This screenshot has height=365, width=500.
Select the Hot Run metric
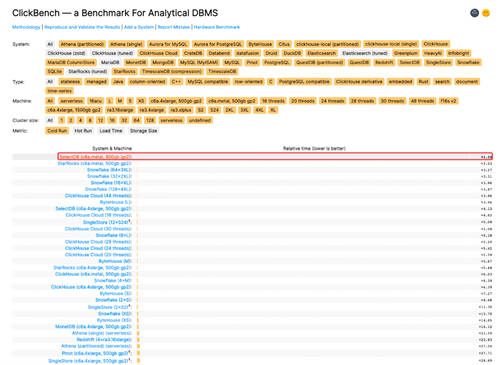pyautogui.click(x=83, y=131)
